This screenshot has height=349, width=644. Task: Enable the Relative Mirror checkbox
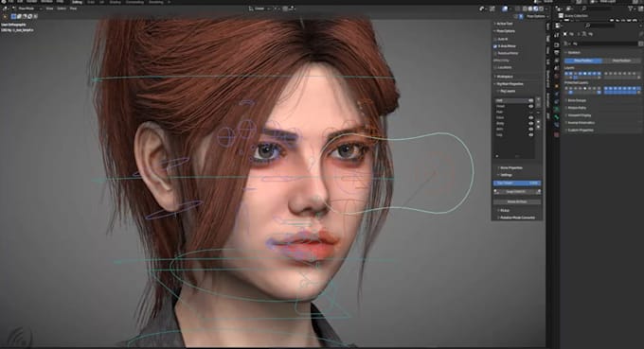tap(495, 53)
